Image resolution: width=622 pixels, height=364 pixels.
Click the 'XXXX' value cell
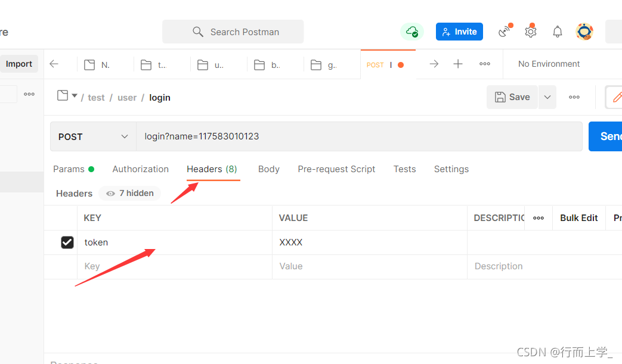tap(370, 242)
